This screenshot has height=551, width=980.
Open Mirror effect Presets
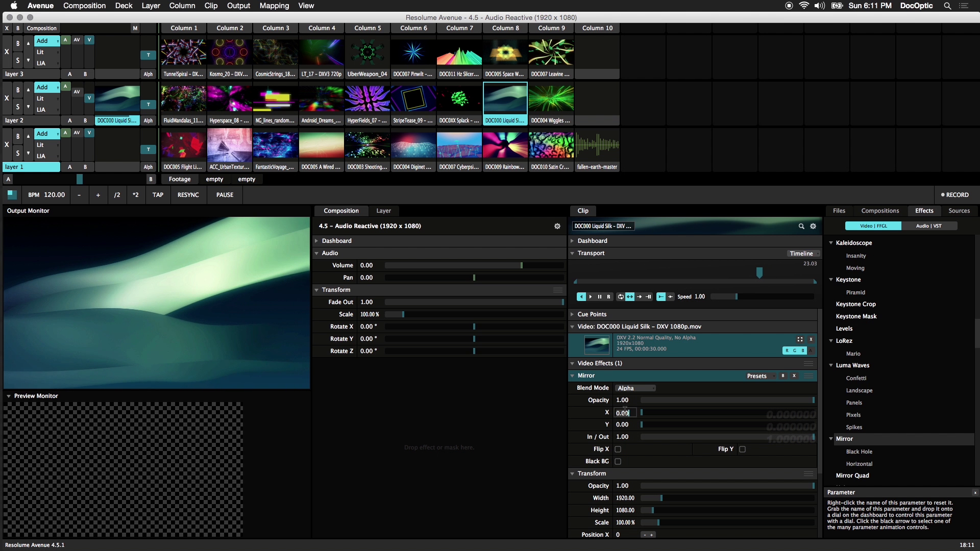[x=759, y=376]
